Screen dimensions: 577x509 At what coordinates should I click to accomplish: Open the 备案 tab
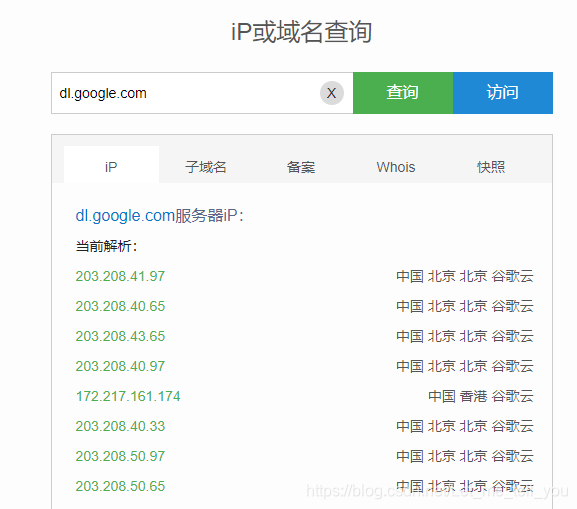(301, 167)
